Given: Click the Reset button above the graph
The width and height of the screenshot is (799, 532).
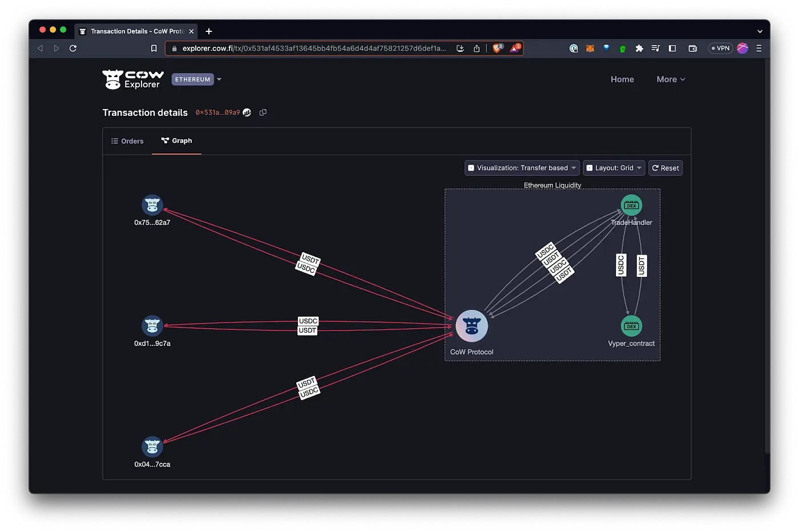Looking at the screenshot, I should click(x=665, y=167).
